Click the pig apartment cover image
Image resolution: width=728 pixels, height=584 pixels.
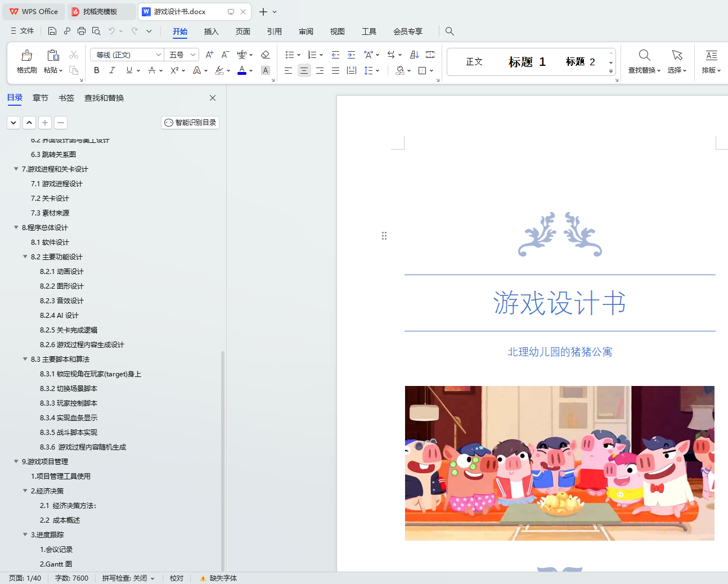point(560,463)
